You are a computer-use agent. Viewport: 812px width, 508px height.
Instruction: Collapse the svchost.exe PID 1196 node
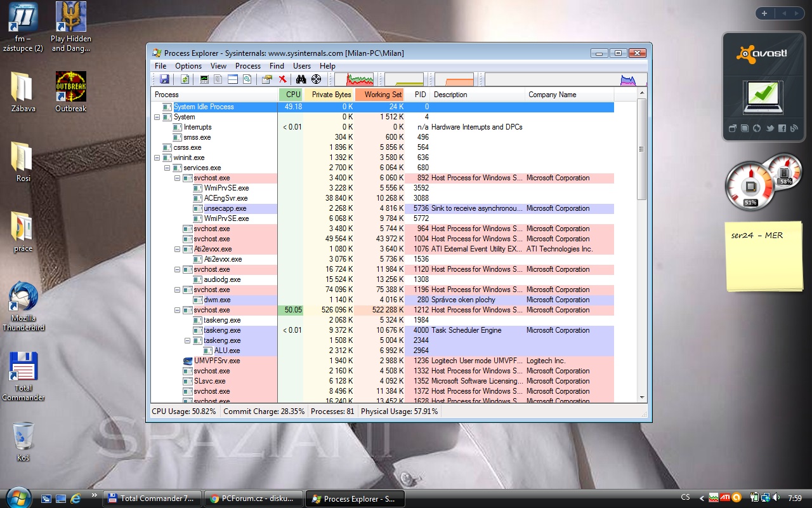[178, 290]
